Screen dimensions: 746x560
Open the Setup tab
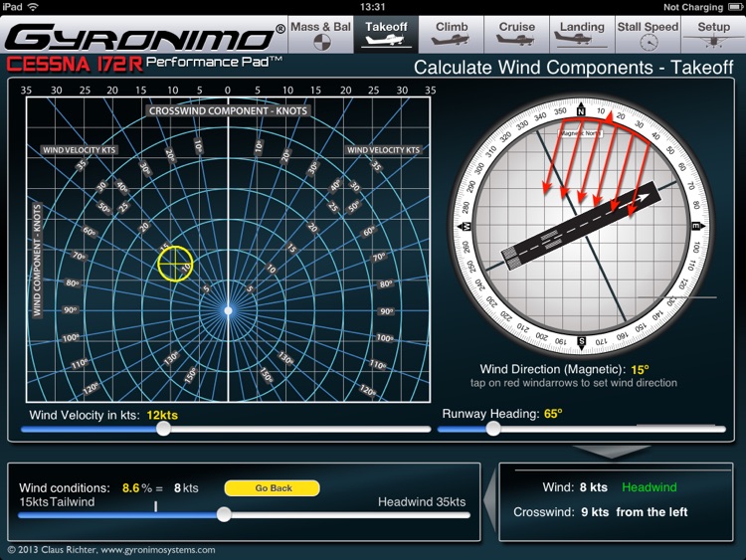point(713,34)
